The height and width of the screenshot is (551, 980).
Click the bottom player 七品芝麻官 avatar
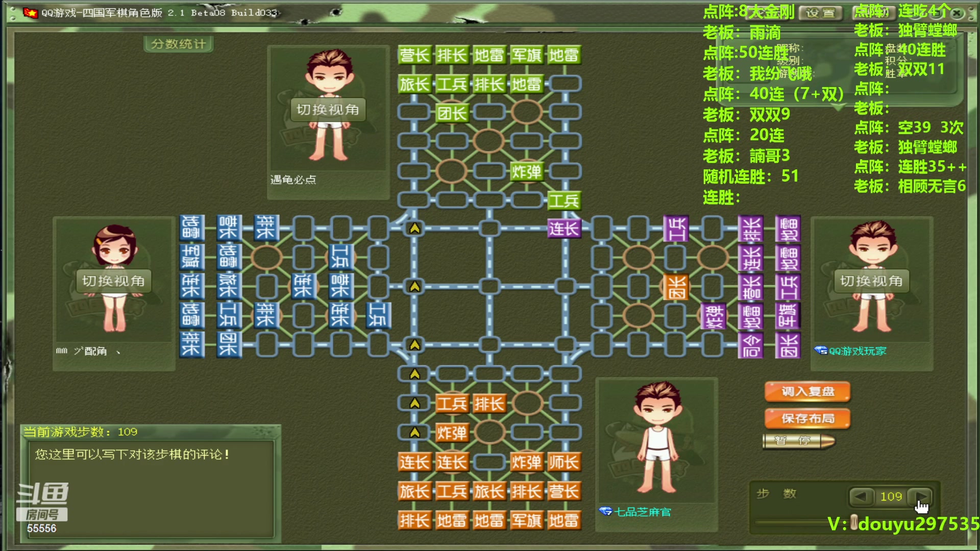tap(657, 440)
